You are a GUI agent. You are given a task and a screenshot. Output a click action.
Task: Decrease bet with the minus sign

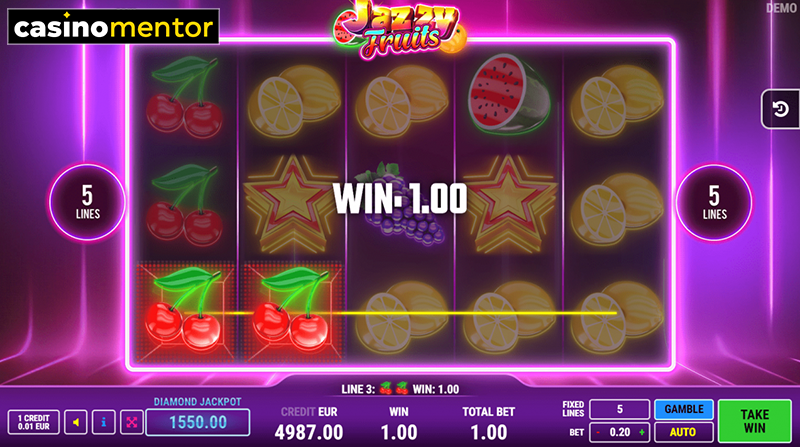click(x=598, y=432)
